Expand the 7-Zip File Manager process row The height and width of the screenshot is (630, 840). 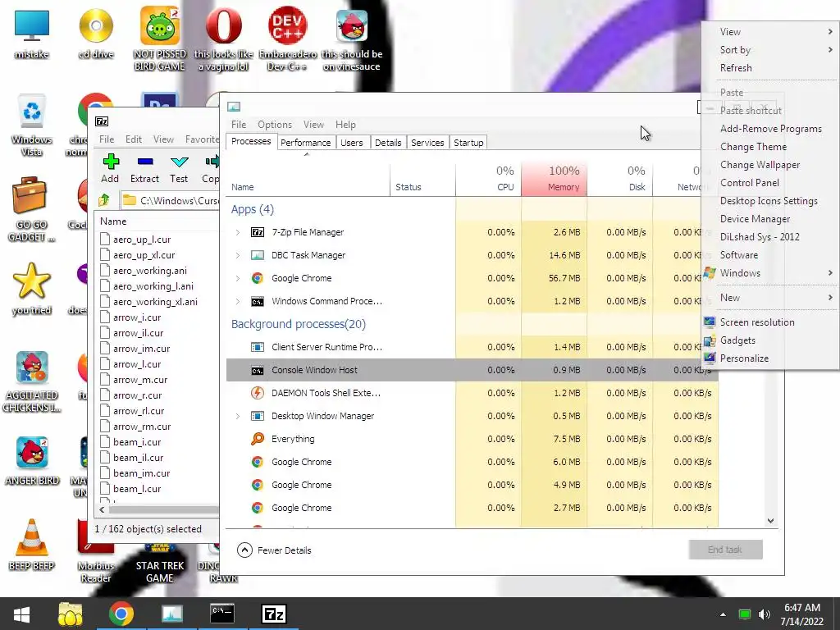(237, 232)
